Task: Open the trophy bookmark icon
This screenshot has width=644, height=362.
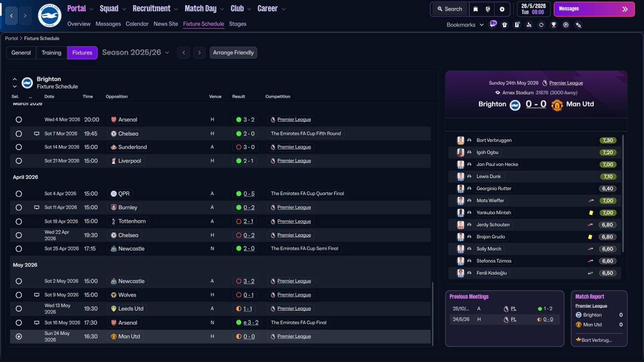Action: (x=553, y=25)
